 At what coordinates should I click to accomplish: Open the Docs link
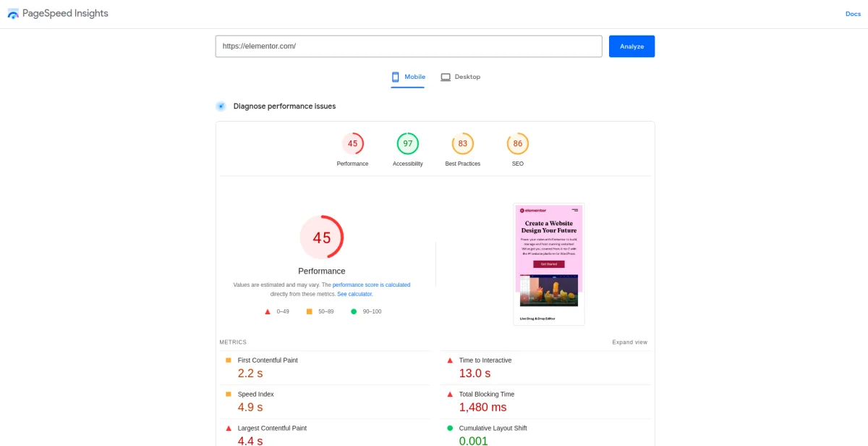(853, 14)
